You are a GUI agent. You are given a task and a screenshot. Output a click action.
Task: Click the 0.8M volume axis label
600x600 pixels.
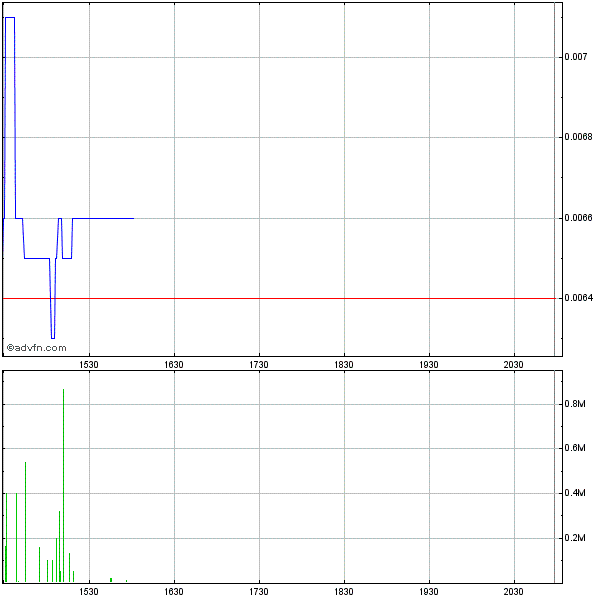click(575, 404)
